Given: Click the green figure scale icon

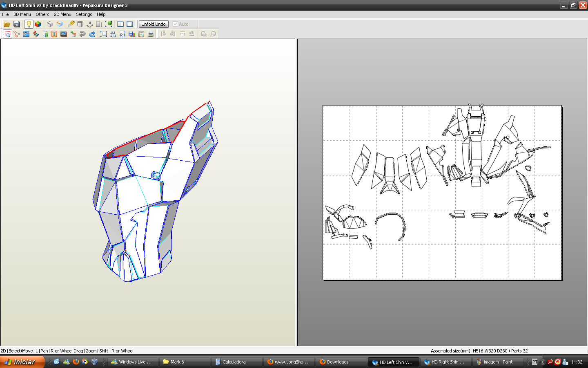Looking at the screenshot, I should (x=45, y=34).
